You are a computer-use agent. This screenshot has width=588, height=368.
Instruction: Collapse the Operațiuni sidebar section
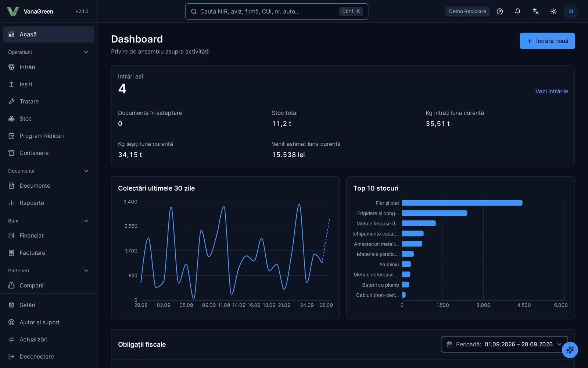tap(86, 52)
